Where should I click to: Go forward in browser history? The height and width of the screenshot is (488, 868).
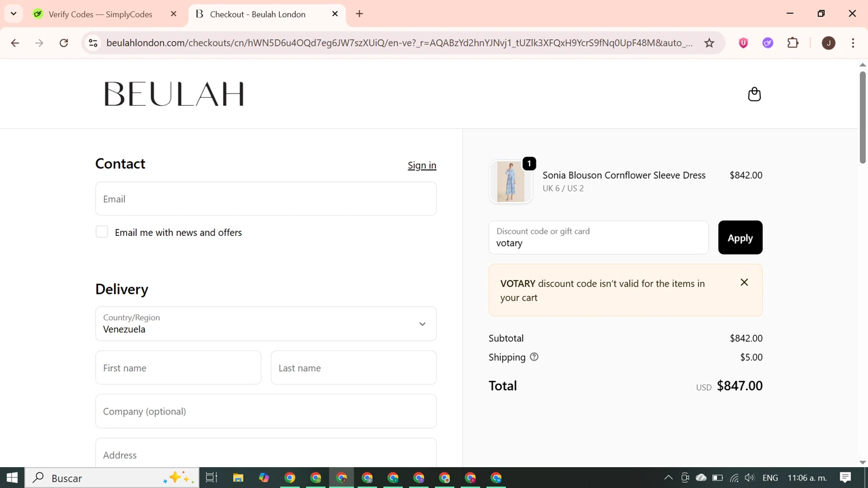coord(39,43)
